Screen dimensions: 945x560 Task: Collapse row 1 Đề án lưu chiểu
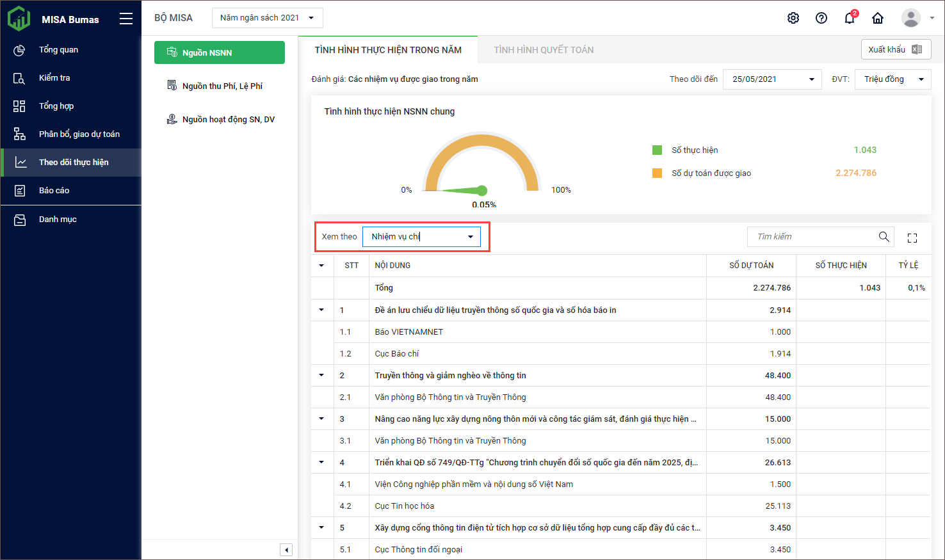(x=321, y=310)
